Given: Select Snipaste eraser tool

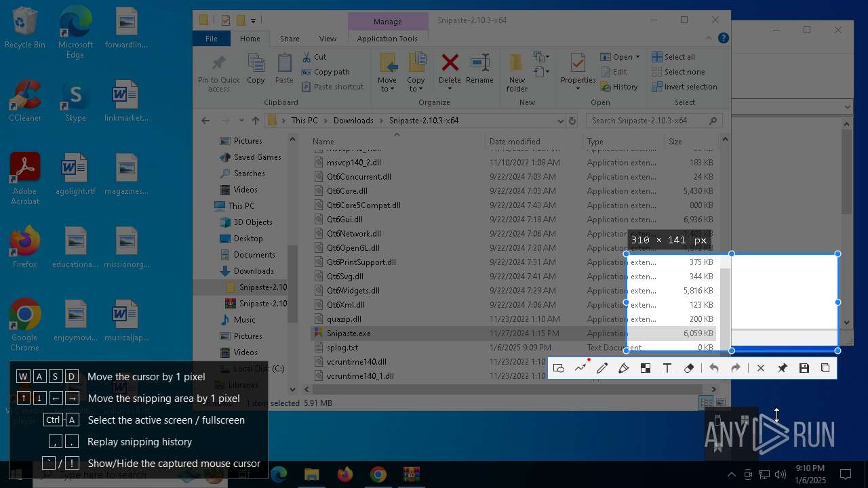Looking at the screenshot, I should point(689,368).
